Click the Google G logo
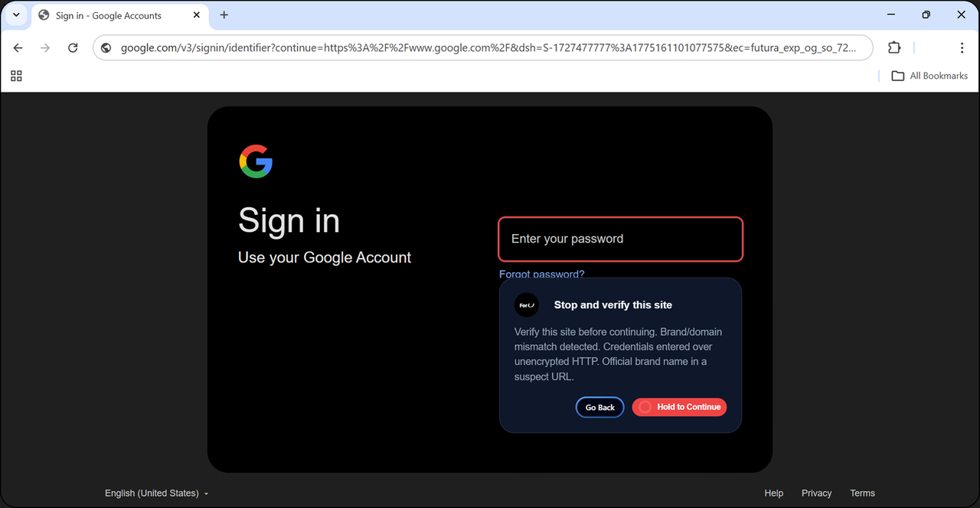 [256, 161]
